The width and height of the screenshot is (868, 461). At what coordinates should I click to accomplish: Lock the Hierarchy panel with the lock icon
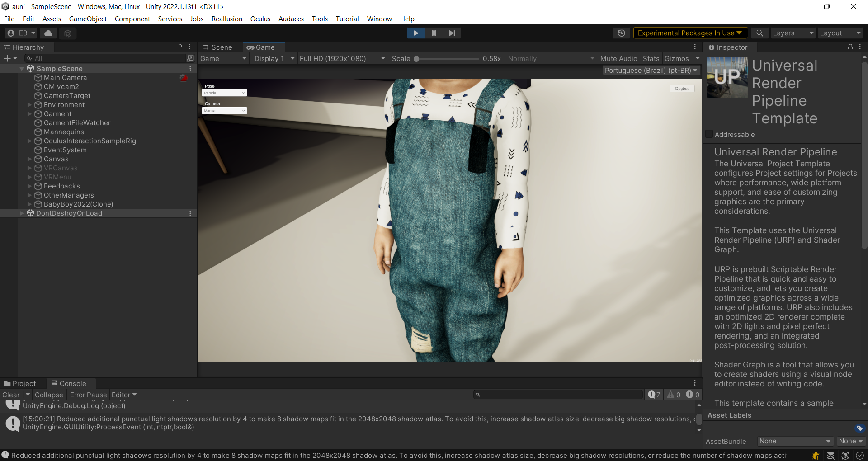tap(180, 47)
